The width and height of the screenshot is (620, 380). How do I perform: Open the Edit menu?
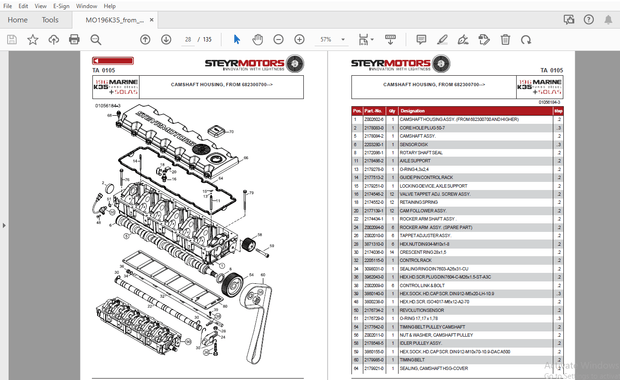coord(23,6)
